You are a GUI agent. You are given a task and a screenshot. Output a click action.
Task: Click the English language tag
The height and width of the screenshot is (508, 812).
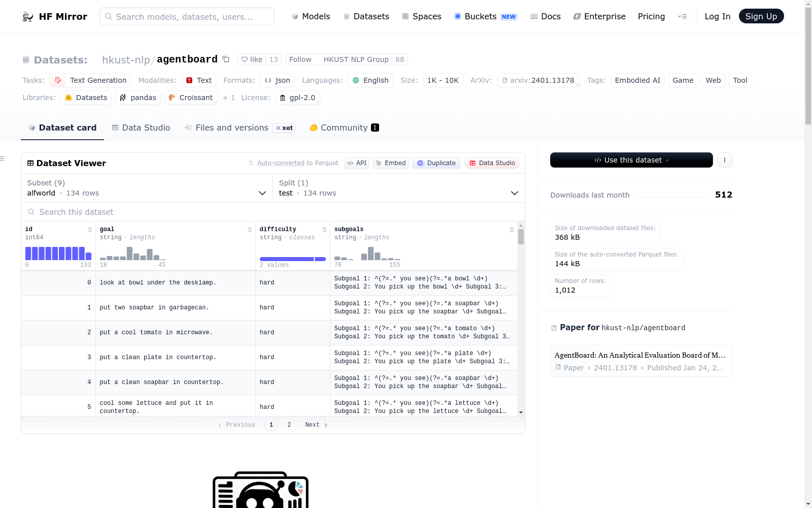pos(370,80)
